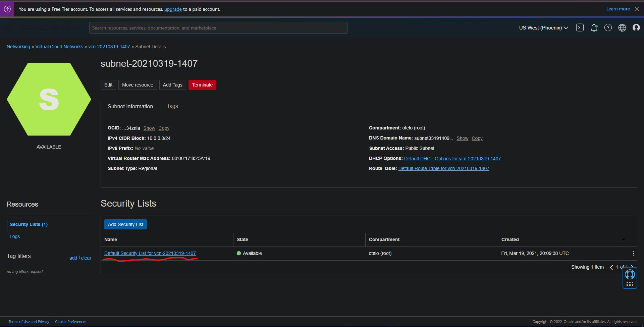Open the life ring support icon

(x=630, y=274)
